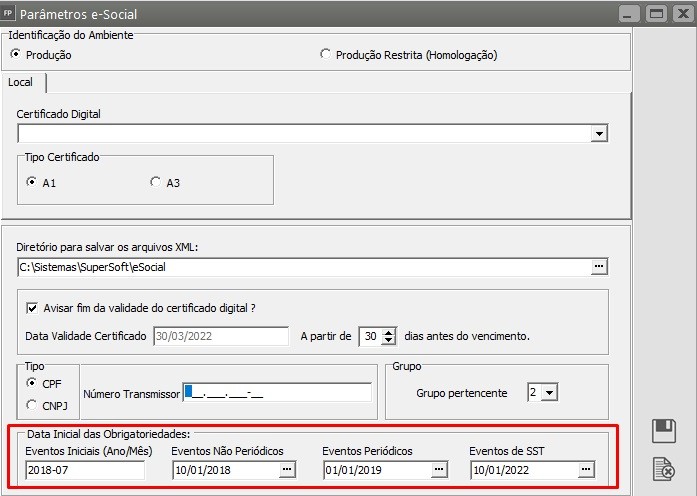Select Produção Restrita (Homologação) option

(325, 55)
